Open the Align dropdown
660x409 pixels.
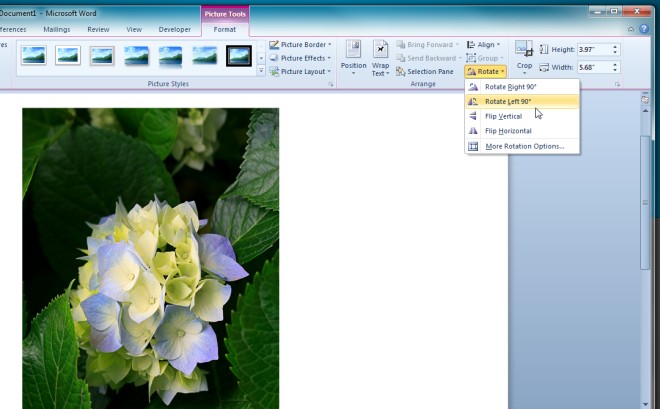click(x=483, y=45)
